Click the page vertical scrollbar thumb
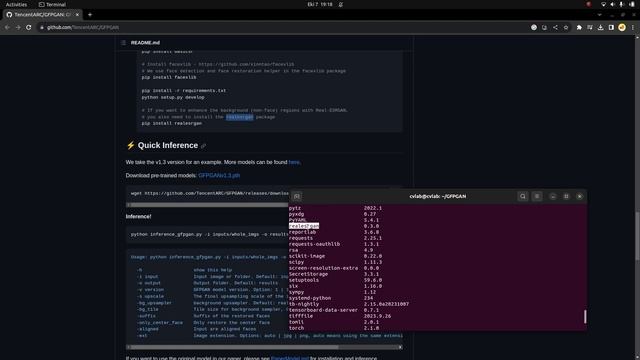Viewport: 640px width, 360px height. (637, 236)
